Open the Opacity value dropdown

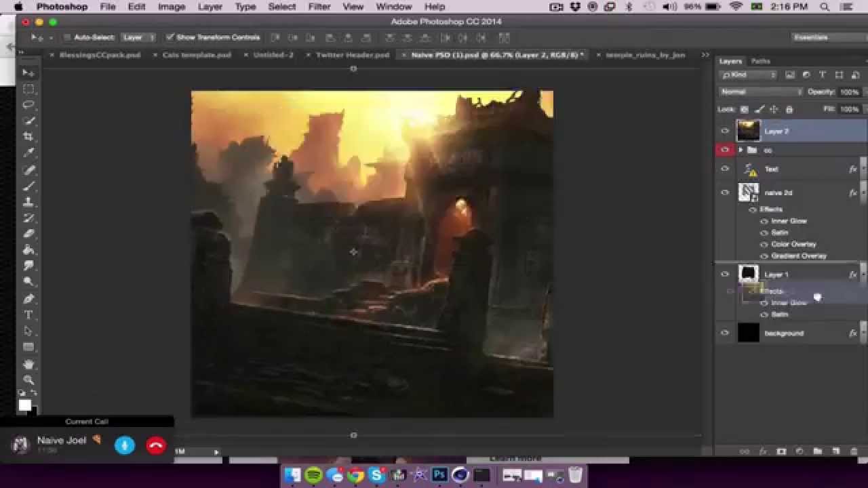tap(850, 92)
